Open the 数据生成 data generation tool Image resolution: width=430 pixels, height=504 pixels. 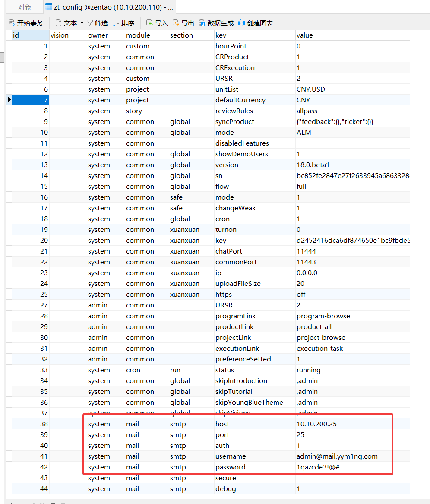click(x=202, y=23)
